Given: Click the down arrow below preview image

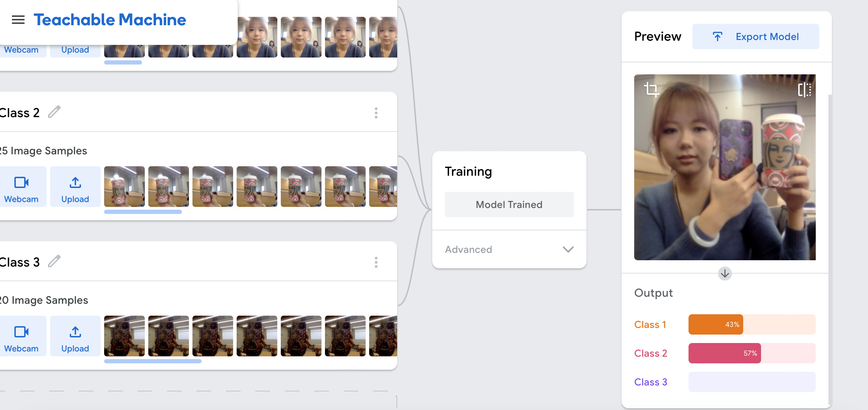Looking at the screenshot, I should pos(725,273).
